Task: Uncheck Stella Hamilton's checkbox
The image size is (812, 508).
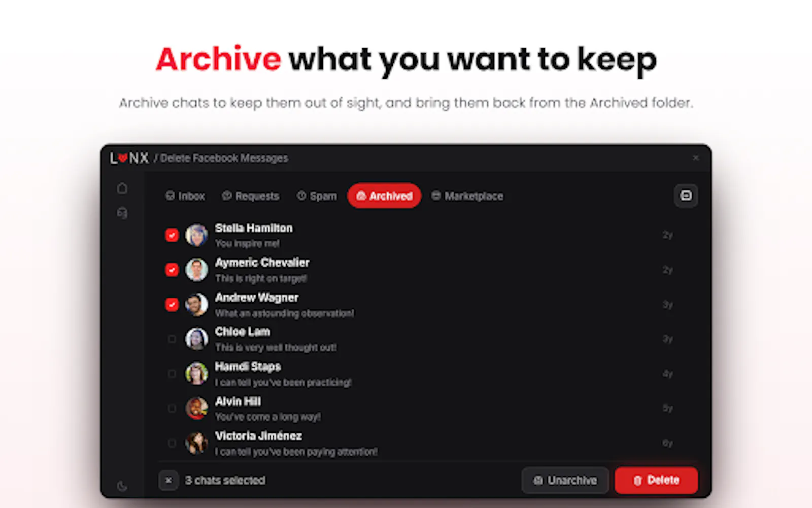Action: [x=172, y=235]
